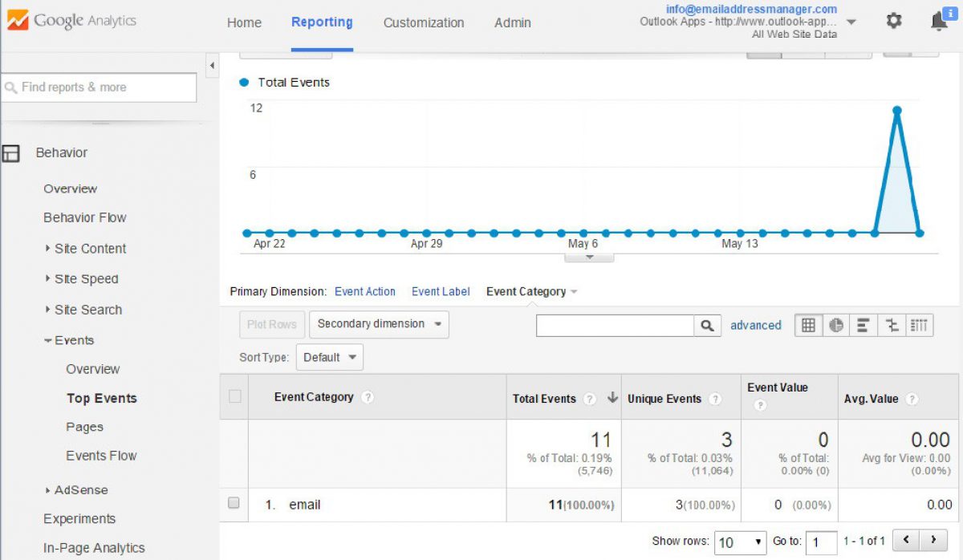This screenshot has width=963, height=560.
Task: Toggle the select-all checkbox in table header
Action: click(x=235, y=396)
